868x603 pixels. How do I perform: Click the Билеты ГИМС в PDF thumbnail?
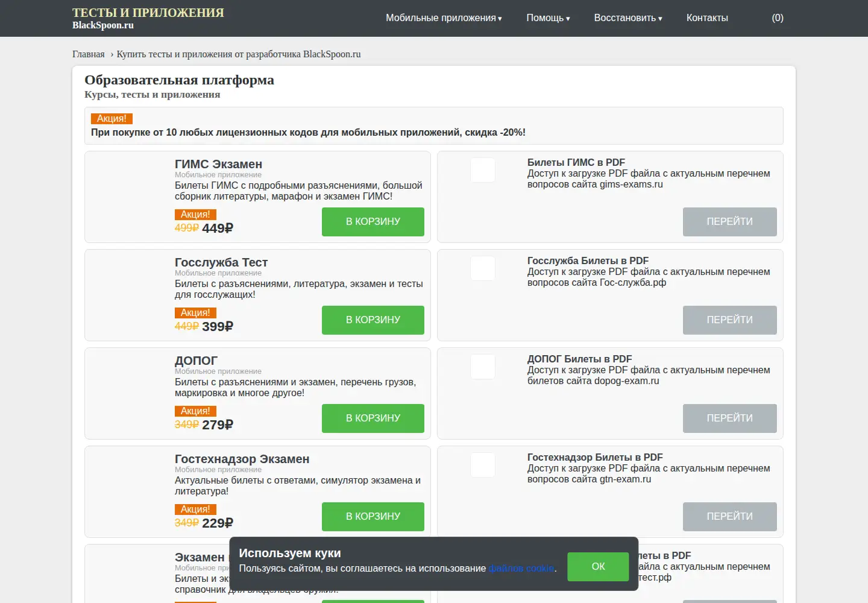[483, 170]
